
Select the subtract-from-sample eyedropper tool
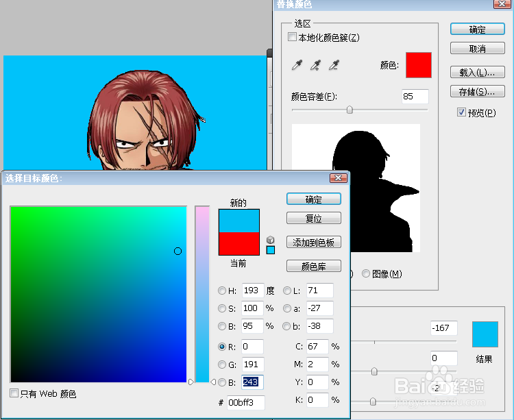click(334, 65)
